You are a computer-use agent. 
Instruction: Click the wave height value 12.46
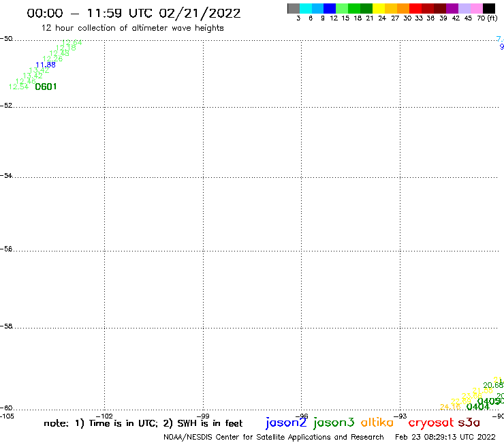pos(26,81)
